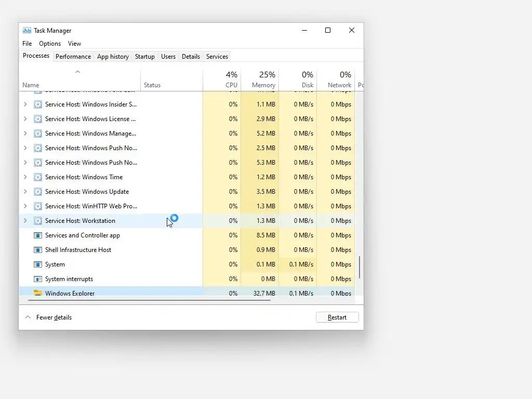The image size is (532, 399).
Task: Click the System interrupts icon
Action: tap(37, 279)
